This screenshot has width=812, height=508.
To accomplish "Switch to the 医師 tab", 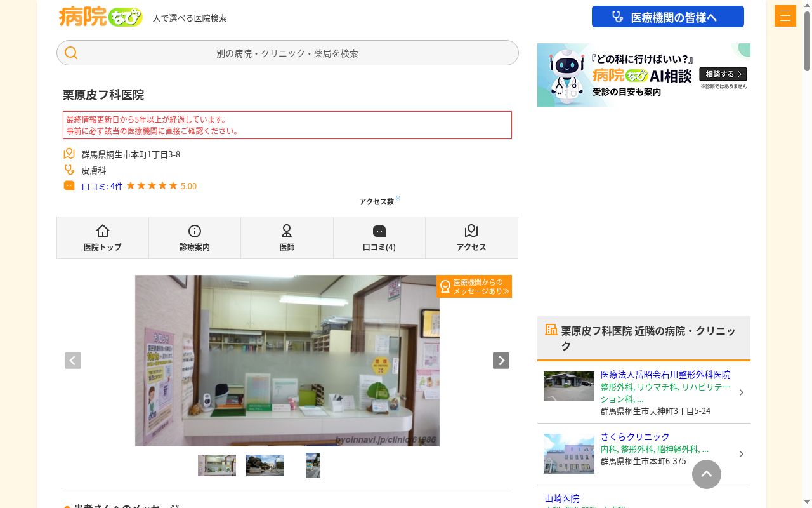I will point(287,237).
